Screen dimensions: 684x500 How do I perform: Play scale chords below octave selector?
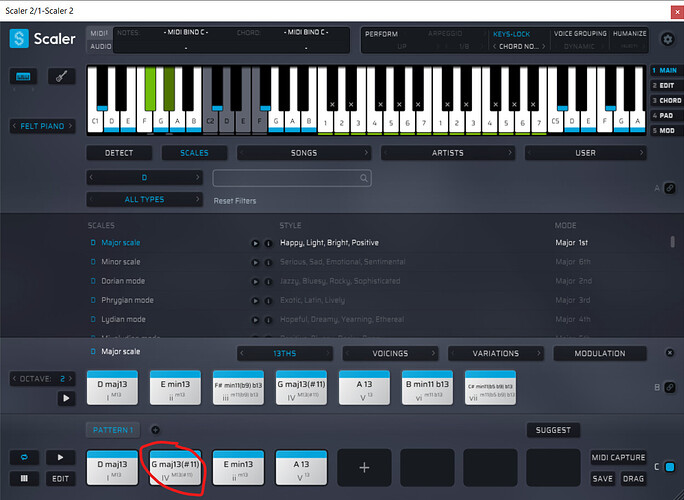(x=66, y=398)
